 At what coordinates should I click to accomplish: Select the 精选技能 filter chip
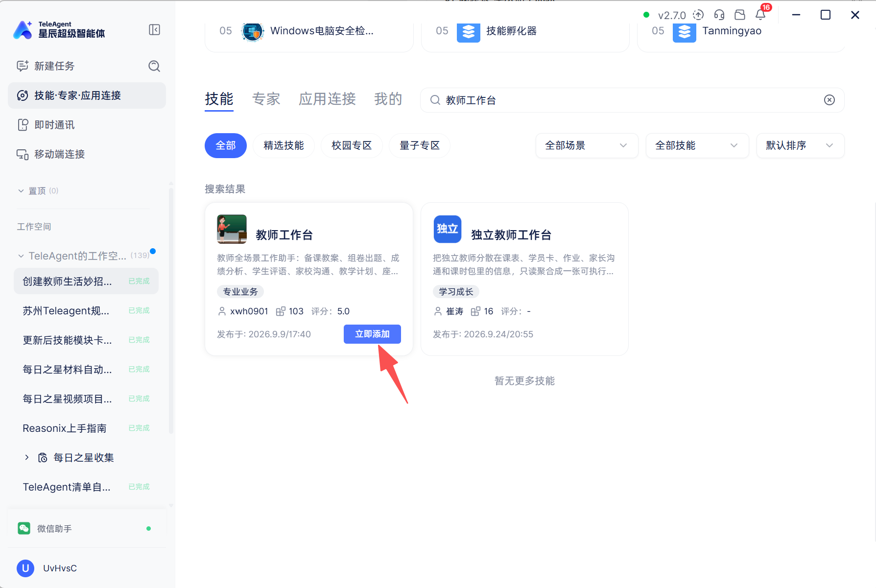point(284,145)
